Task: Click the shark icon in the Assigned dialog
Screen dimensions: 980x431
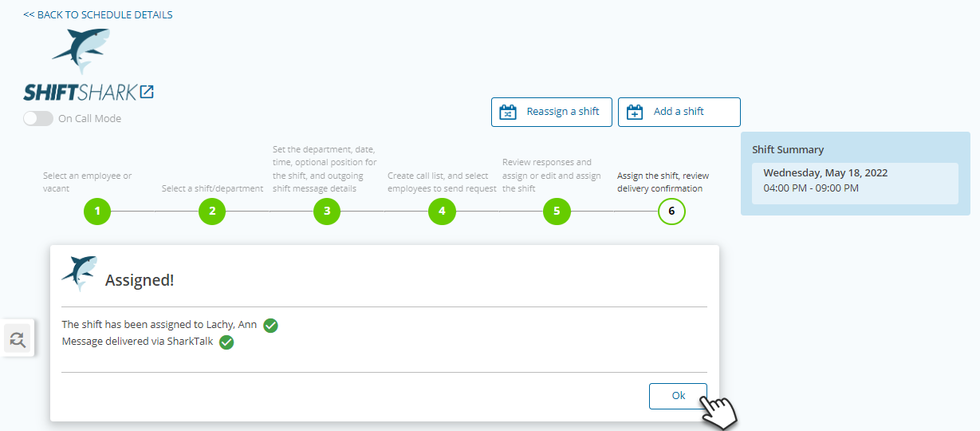Action: point(80,274)
